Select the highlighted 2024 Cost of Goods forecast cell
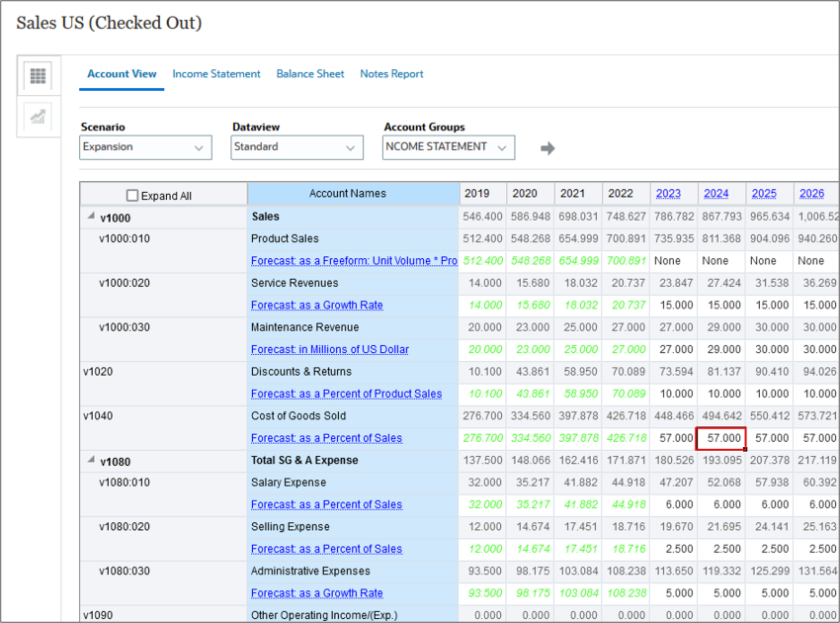 (720, 438)
